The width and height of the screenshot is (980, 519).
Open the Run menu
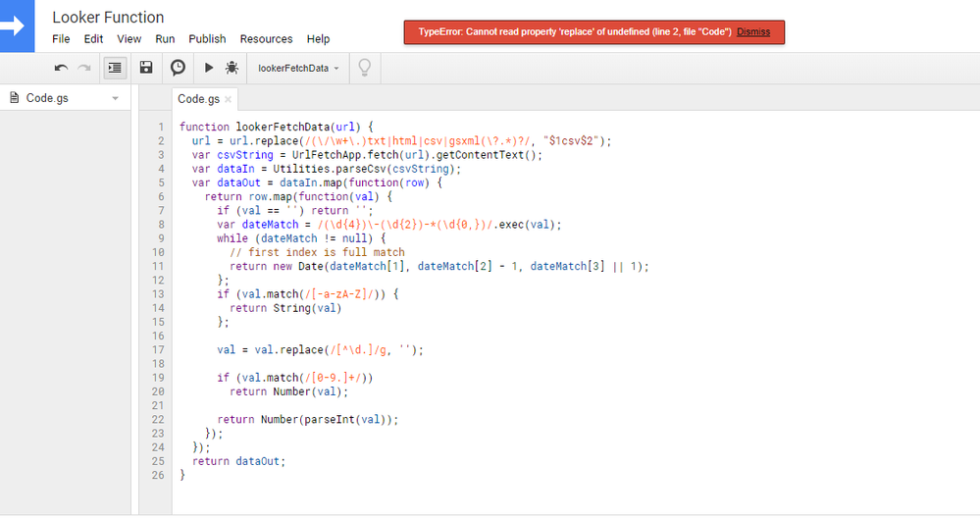165,39
